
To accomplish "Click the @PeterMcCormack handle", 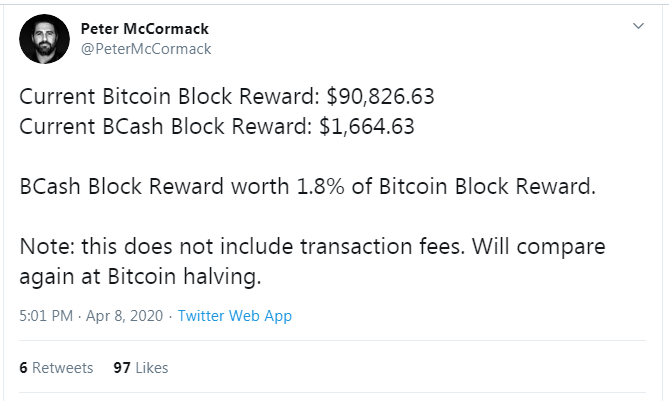I will [145, 48].
